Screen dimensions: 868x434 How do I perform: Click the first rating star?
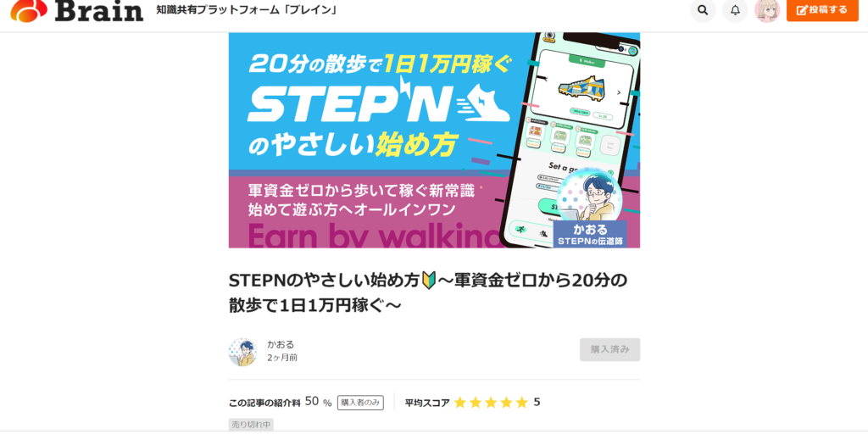[x=460, y=403]
